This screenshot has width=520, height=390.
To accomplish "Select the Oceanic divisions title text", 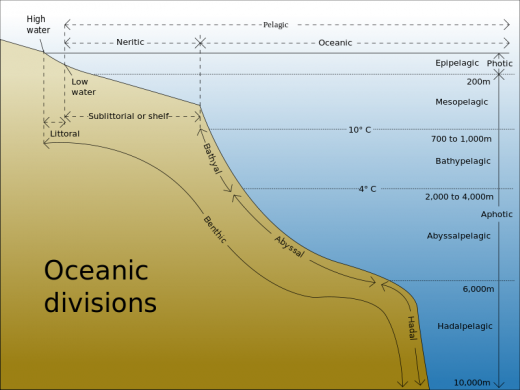I will click(100, 287).
